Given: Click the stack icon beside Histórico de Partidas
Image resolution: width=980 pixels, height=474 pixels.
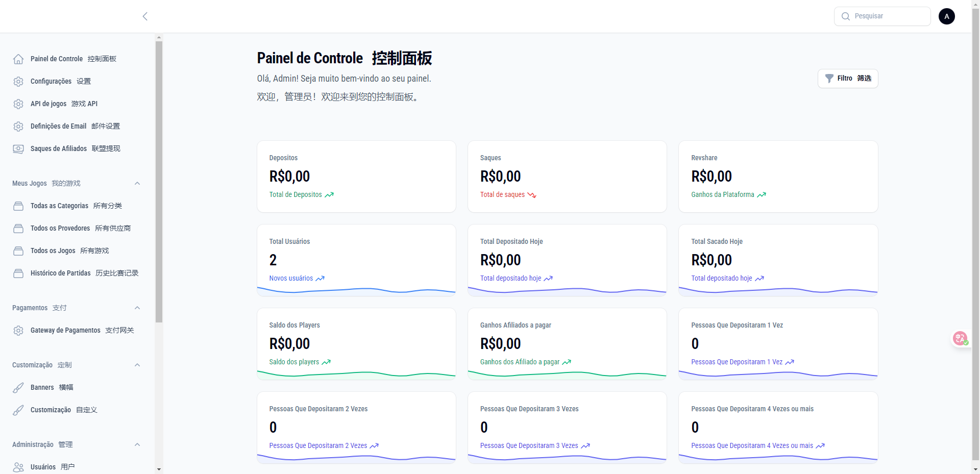Looking at the screenshot, I should coord(18,273).
